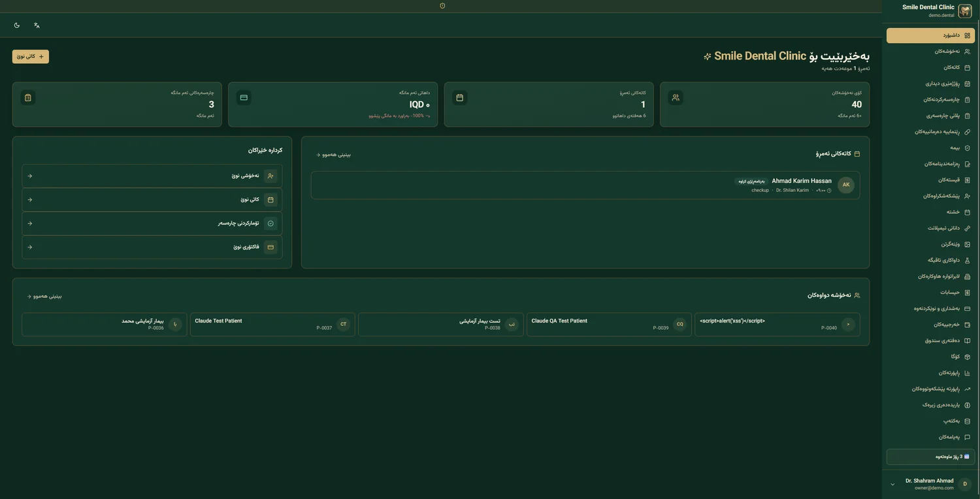Click the card icon for subscription and renewal
The image size is (980, 499).
968,309
